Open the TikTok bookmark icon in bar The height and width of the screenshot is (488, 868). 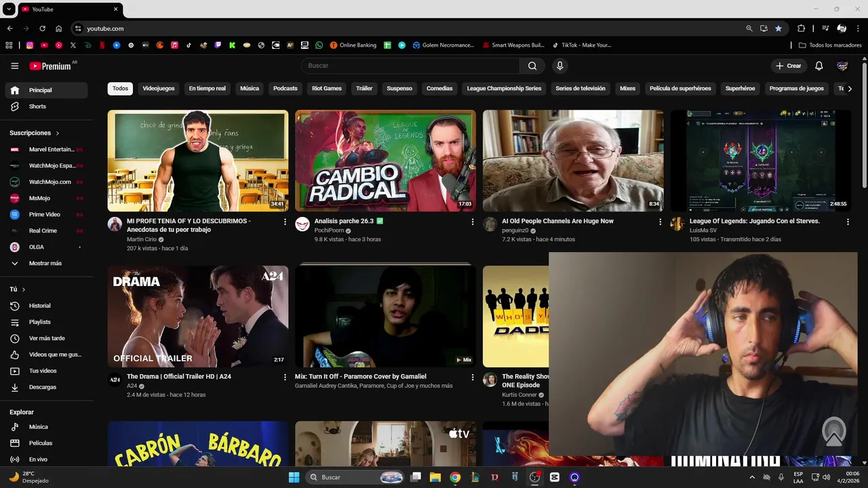(x=189, y=45)
